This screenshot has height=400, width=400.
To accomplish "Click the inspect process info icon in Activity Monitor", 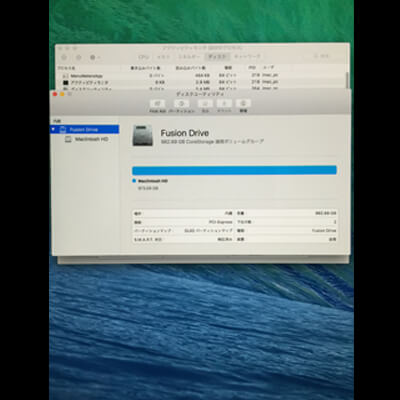I will 79,57.
